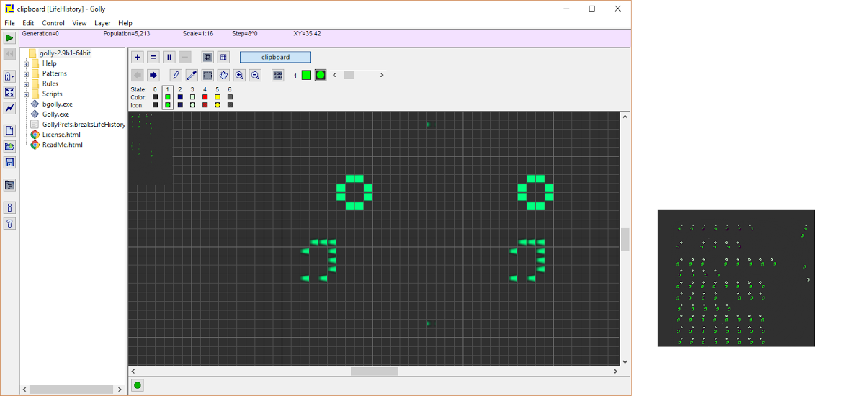Image resolution: width=868 pixels, height=396 pixels.
Task: Select state 2 dark blue color swatch
Action: pyautogui.click(x=180, y=97)
